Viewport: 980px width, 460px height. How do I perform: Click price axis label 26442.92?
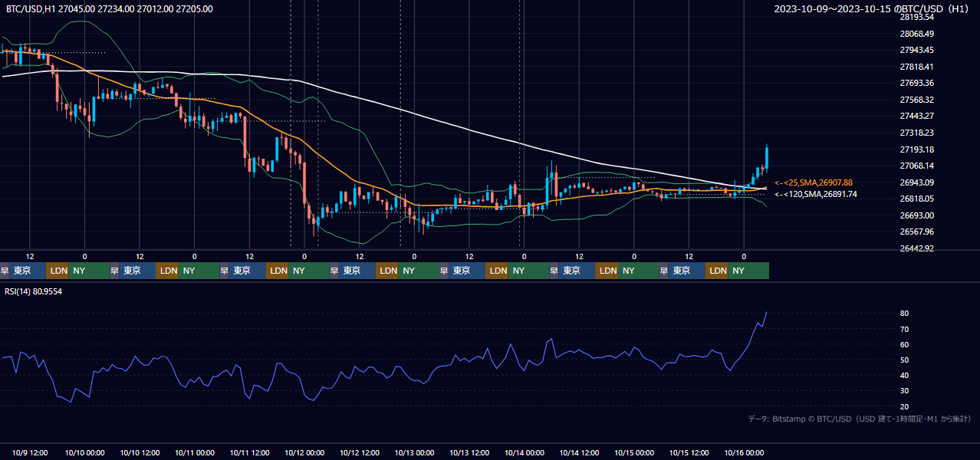916,248
